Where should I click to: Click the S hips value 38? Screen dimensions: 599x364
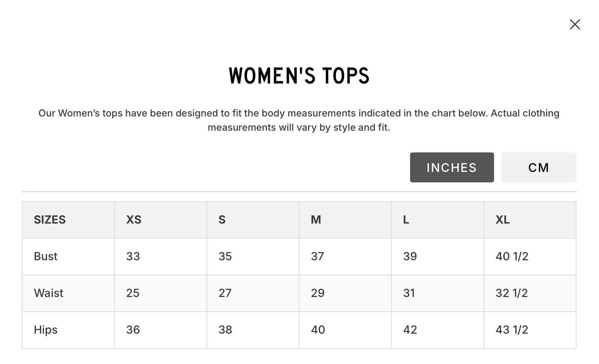pos(225,330)
